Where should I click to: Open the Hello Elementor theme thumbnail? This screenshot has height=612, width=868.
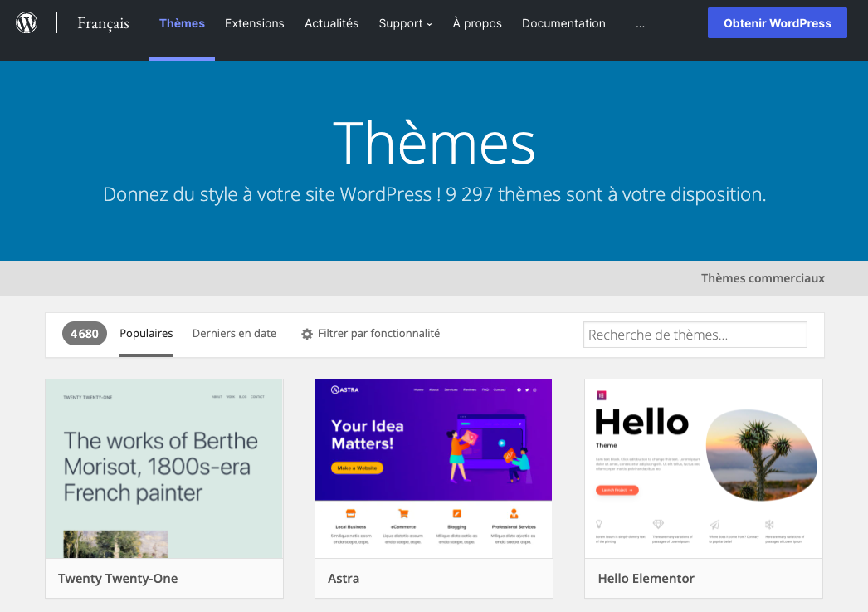(x=704, y=468)
